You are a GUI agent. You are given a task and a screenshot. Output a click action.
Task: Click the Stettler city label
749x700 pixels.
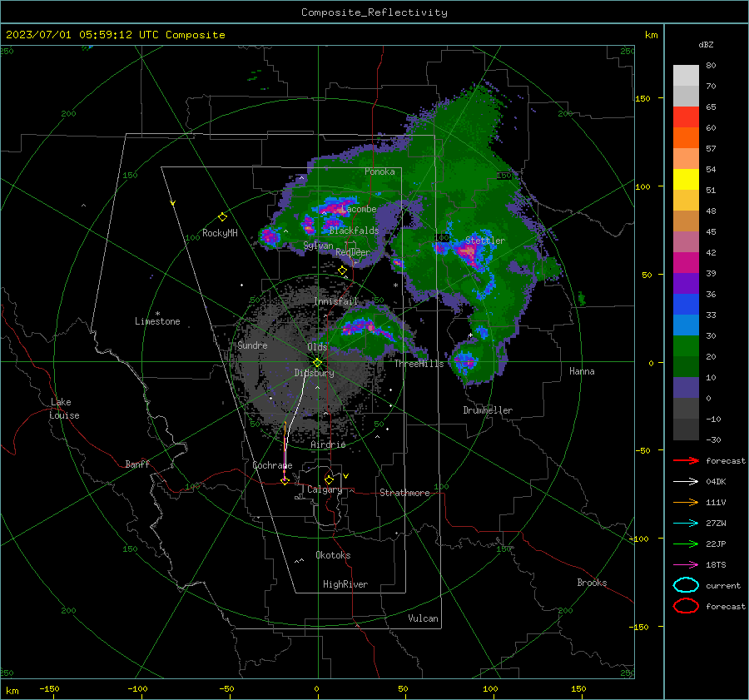pyautogui.click(x=485, y=241)
